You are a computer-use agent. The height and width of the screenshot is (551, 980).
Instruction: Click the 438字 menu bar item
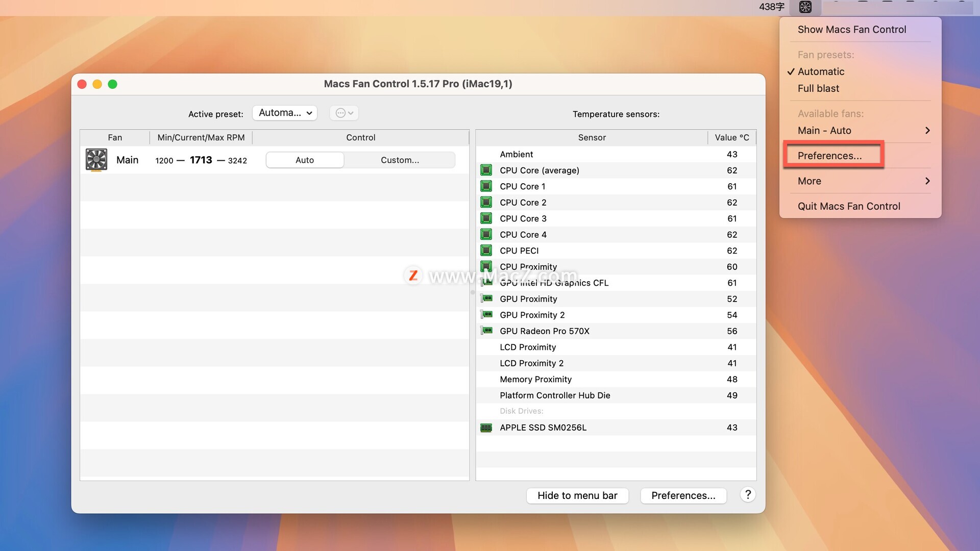click(771, 7)
